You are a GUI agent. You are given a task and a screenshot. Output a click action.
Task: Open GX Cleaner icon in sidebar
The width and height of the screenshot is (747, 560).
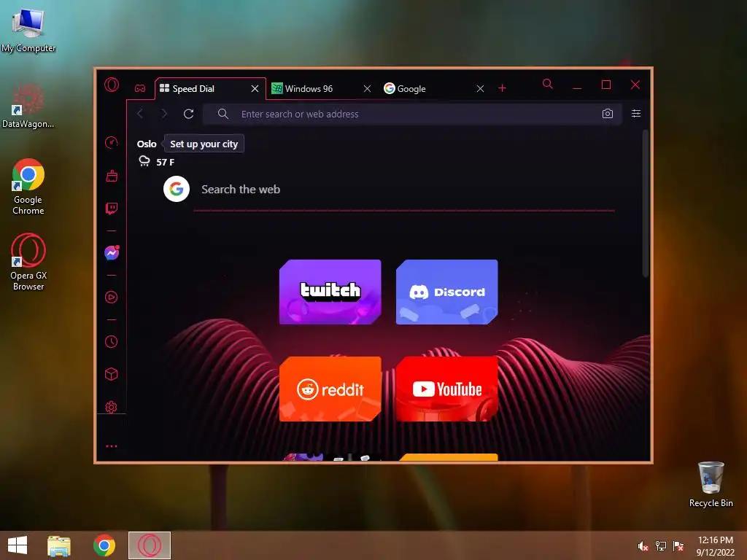coord(112,176)
